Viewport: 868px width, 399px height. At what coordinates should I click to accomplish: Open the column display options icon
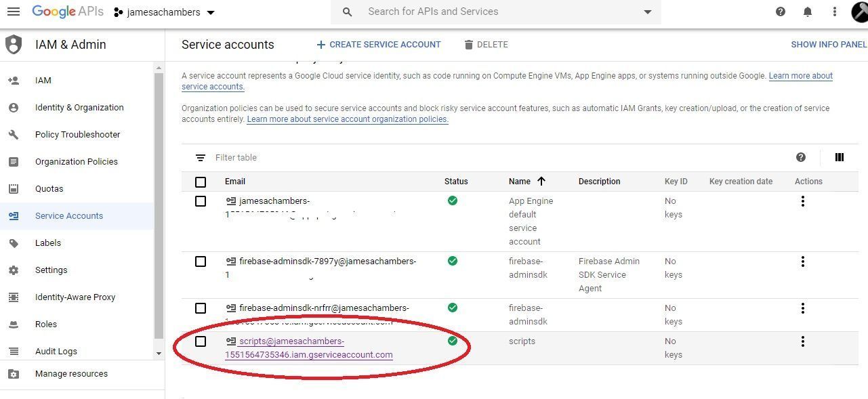(x=839, y=157)
